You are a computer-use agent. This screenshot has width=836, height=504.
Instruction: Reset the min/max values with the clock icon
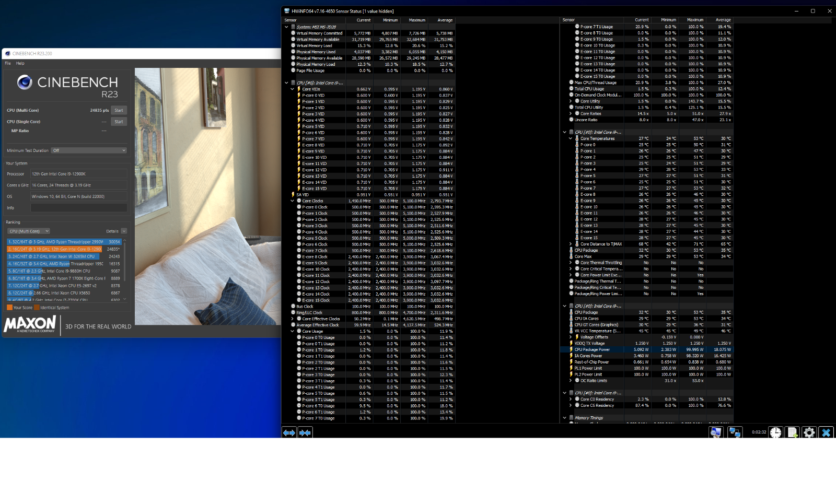[775, 432]
